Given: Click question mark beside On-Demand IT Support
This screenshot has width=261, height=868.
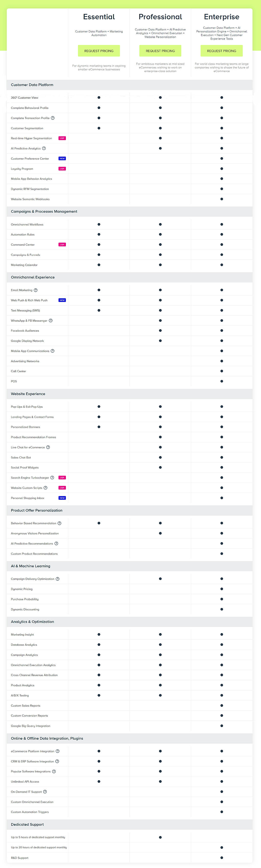Looking at the screenshot, I should (45, 791).
